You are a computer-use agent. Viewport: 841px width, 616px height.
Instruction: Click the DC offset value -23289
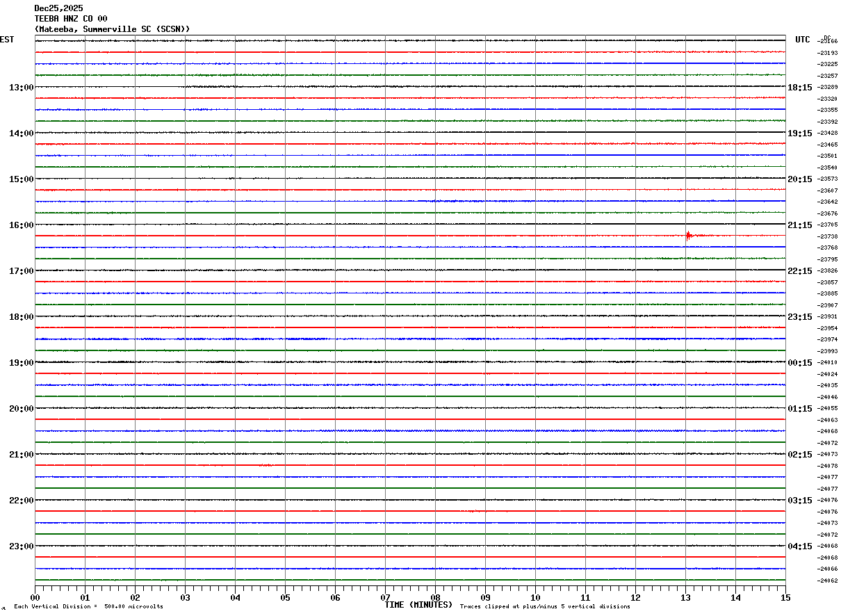[828, 88]
